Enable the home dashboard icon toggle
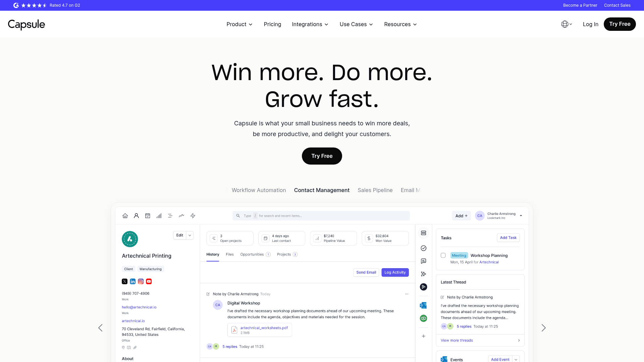Image resolution: width=644 pixels, height=362 pixels. (125, 215)
